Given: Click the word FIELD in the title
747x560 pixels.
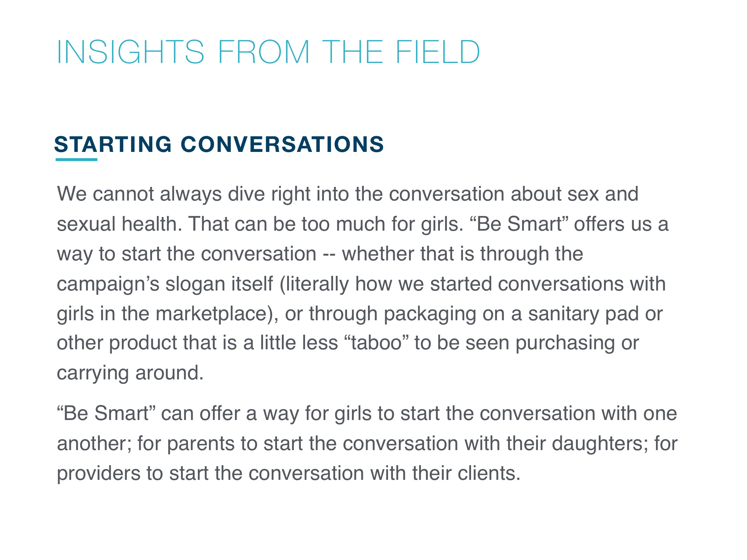Looking at the screenshot, I should pyautogui.click(x=437, y=52).
